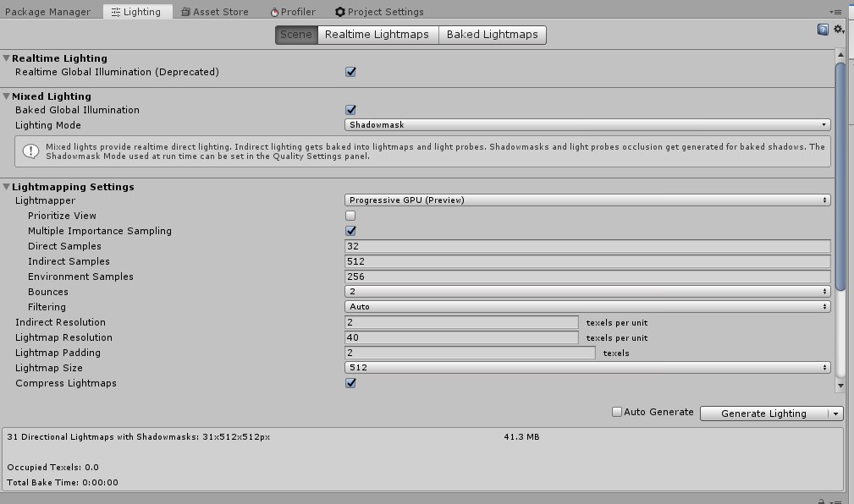Open the Lightmapper Progressive GPU dropdown
This screenshot has height=504, width=854.
[587, 200]
